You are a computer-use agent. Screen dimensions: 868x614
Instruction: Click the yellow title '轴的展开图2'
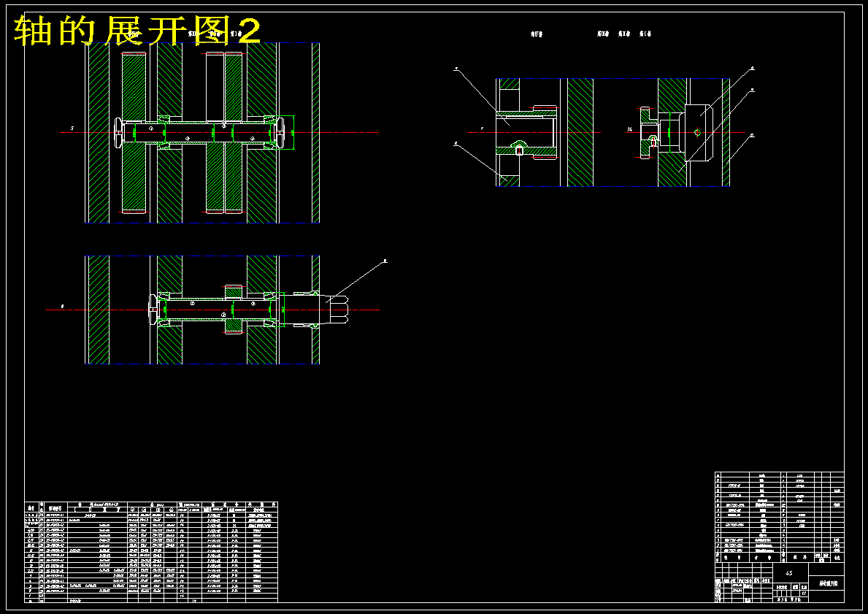pyautogui.click(x=137, y=30)
